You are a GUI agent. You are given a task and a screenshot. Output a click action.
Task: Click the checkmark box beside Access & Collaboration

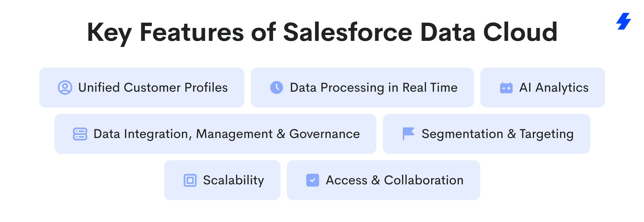pyautogui.click(x=312, y=180)
